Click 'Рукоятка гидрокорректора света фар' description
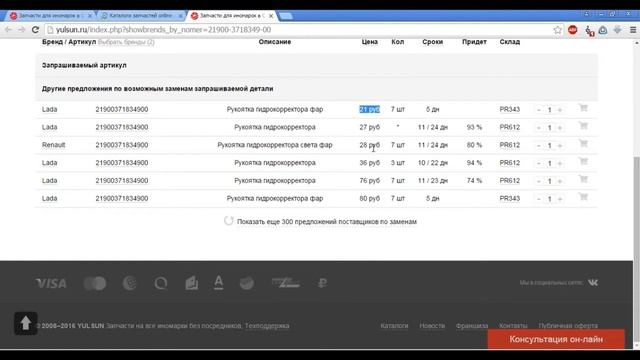This screenshot has height=360, width=640. [275, 145]
